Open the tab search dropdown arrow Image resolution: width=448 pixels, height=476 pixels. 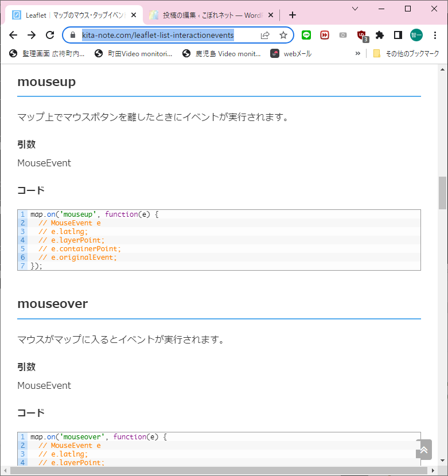(x=355, y=9)
